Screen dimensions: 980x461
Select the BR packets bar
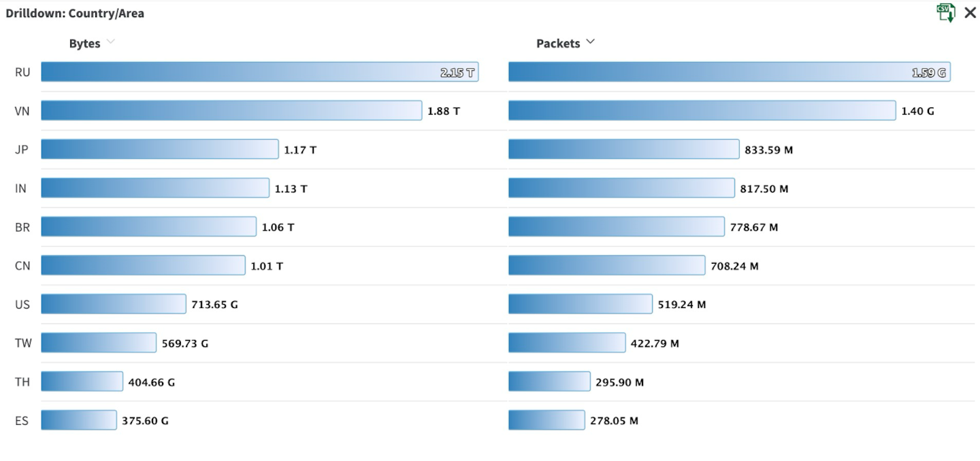[x=616, y=226]
